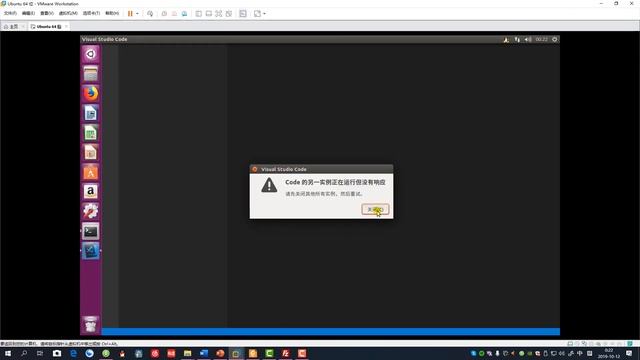Image resolution: width=640 pixels, height=360 pixels.
Task: Close the Visual Studio Code dialog via title circle
Action: tap(255, 169)
